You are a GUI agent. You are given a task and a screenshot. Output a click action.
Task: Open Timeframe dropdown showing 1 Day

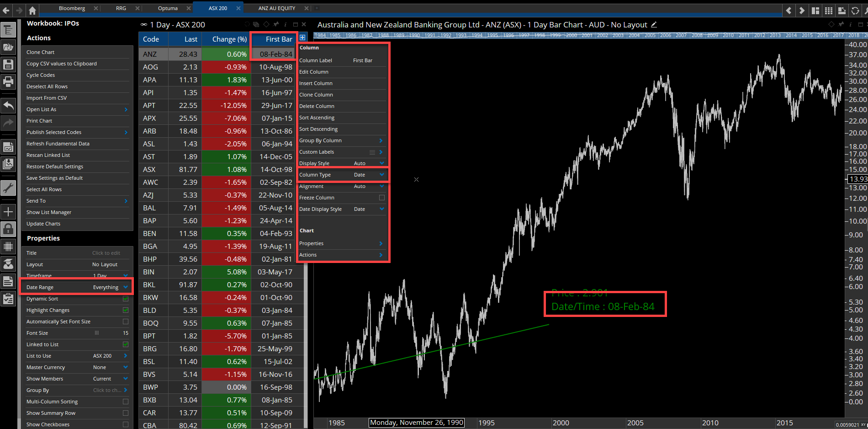click(x=77, y=276)
